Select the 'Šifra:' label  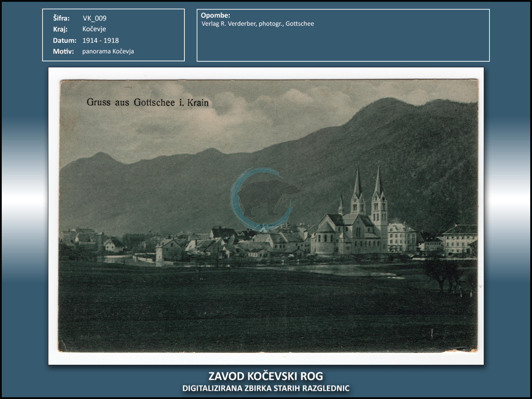(61, 18)
